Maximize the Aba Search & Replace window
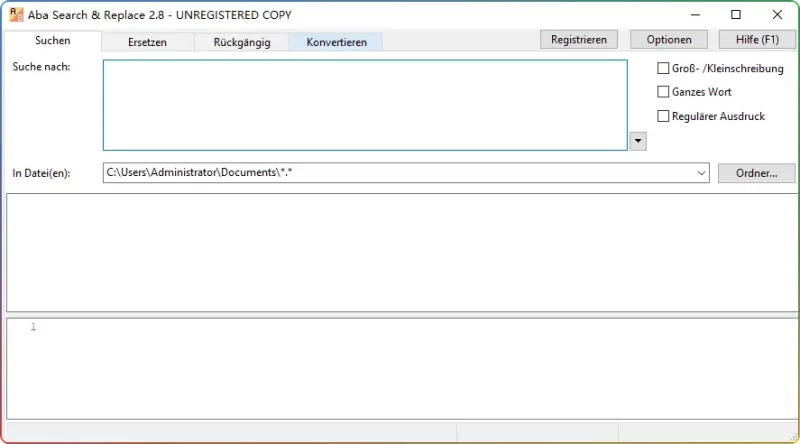This screenshot has height=444, width=800. [x=736, y=15]
